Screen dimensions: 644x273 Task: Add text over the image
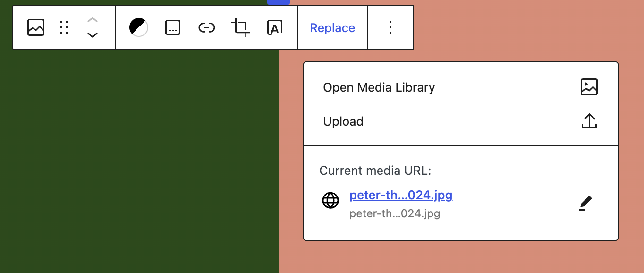[275, 27]
